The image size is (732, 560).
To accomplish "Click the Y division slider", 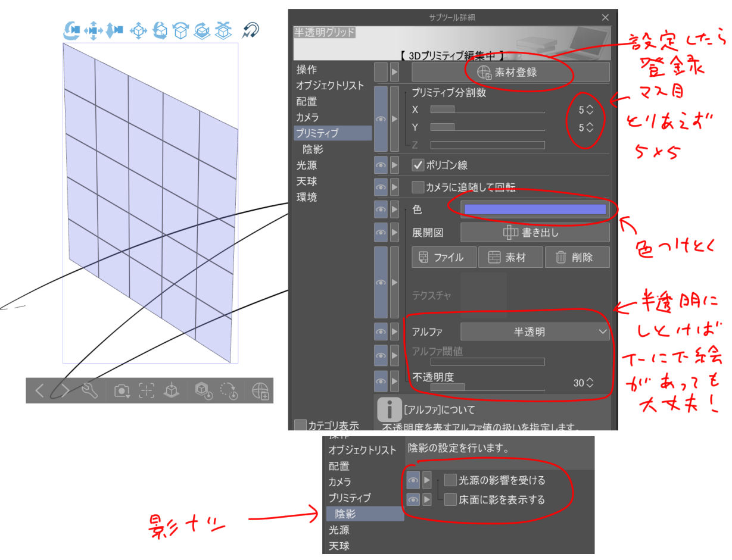I will pyautogui.click(x=488, y=127).
